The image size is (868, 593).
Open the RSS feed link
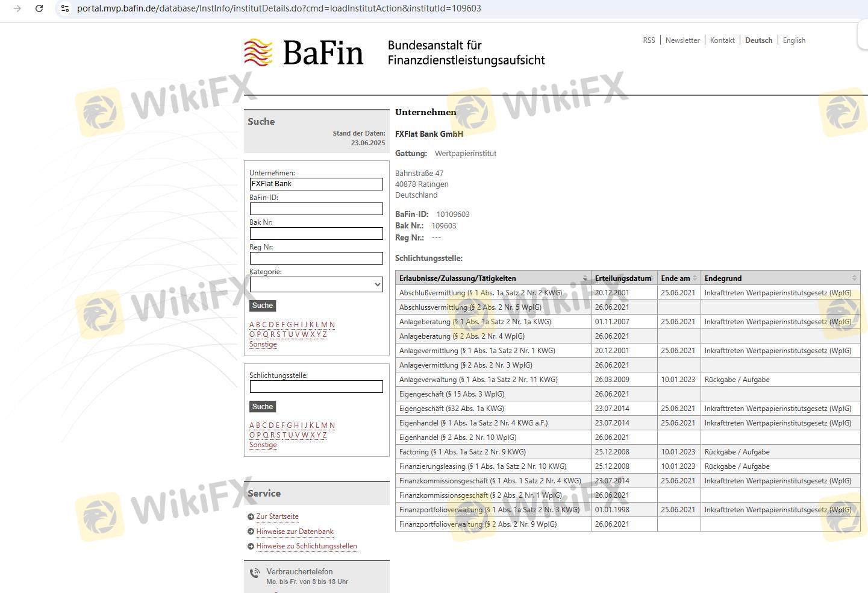[649, 40]
